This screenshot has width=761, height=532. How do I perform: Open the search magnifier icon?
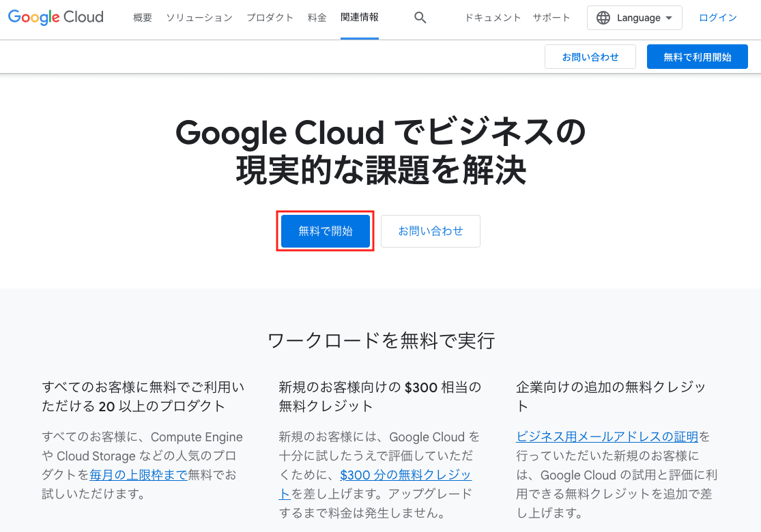[420, 18]
